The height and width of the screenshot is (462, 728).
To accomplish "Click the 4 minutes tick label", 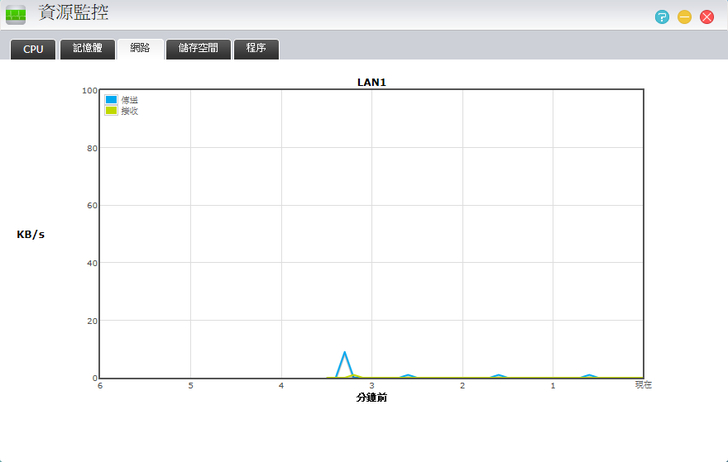I will (281, 386).
